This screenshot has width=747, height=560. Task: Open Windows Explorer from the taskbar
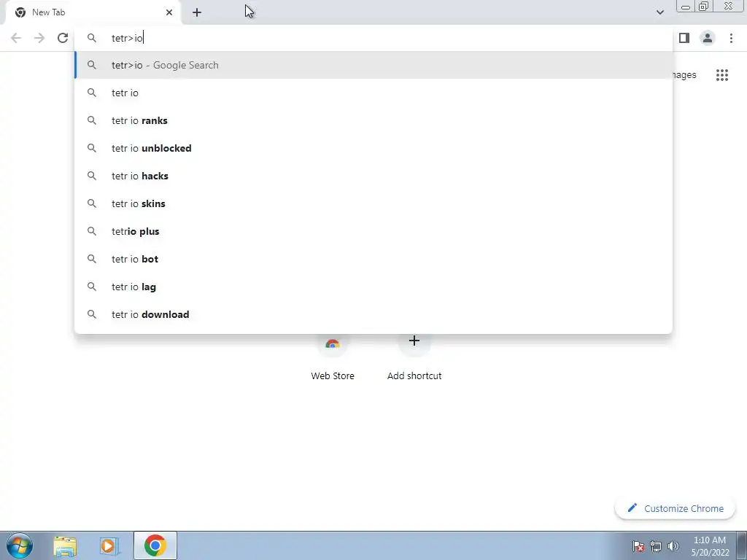65,545
